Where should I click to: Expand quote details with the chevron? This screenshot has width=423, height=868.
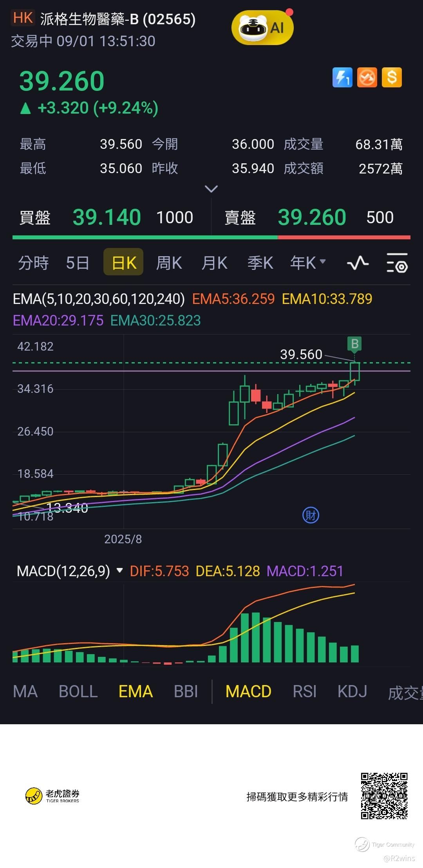(211, 189)
